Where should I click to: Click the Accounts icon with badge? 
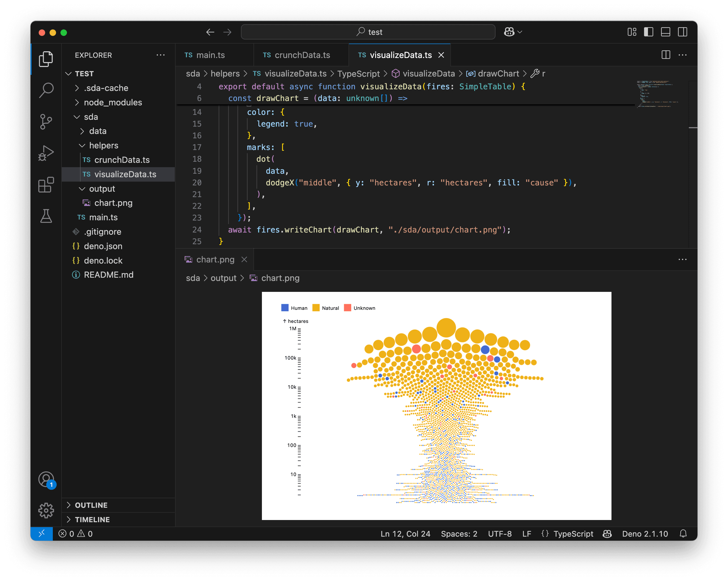(46, 479)
